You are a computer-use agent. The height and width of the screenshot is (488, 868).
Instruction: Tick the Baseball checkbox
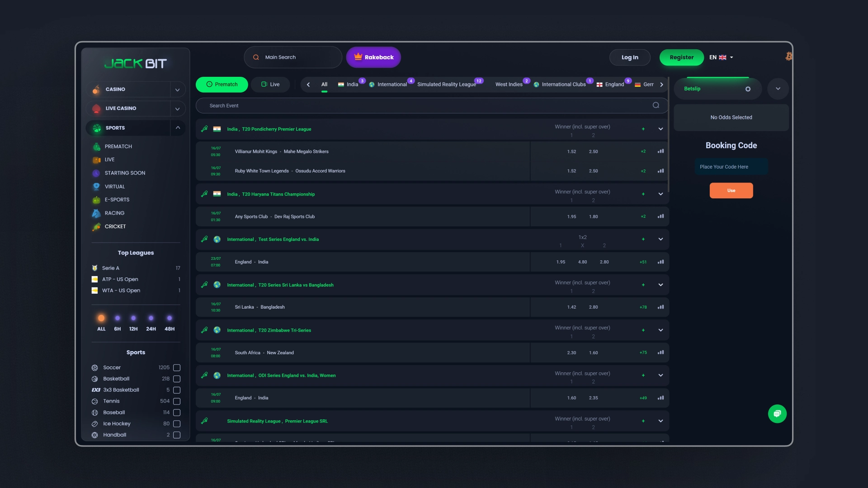click(177, 413)
